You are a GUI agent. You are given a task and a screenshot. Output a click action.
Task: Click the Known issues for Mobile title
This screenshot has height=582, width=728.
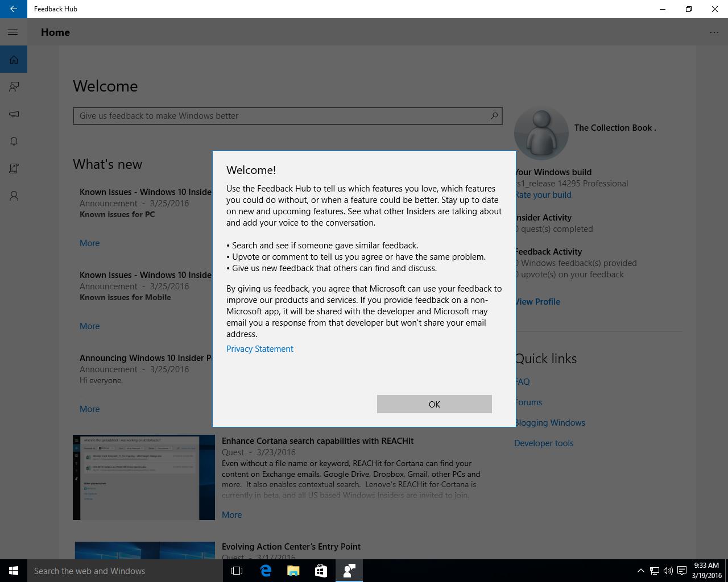click(x=125, y=297)
